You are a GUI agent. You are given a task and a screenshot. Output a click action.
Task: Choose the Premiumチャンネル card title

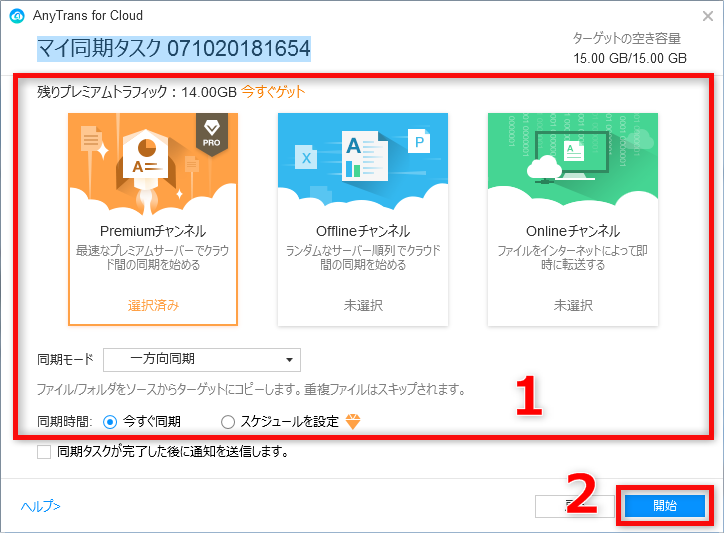pos(153,231)
